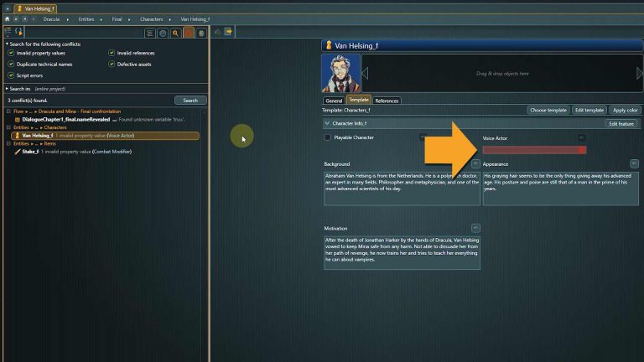Click the Motivation text box
Screen dimensions: 644x362
point(402,252)
